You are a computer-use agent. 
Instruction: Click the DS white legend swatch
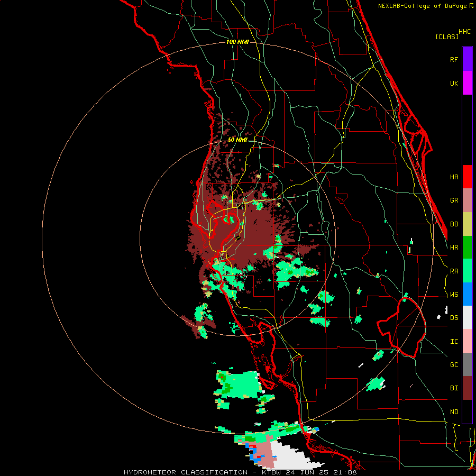pyautogui.click(x=467, y=317)
